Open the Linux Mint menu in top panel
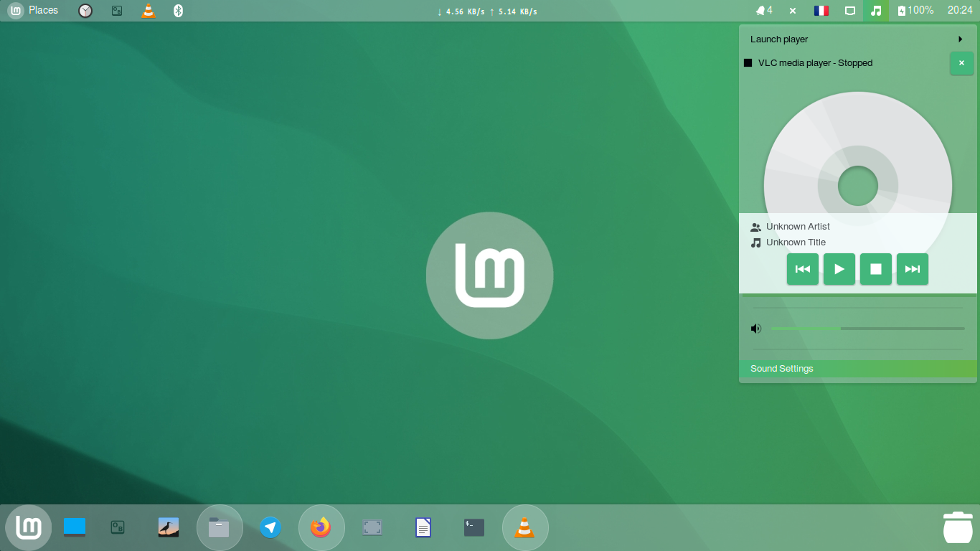Viewport: 980px width, 551px height. tap(16, 11)
